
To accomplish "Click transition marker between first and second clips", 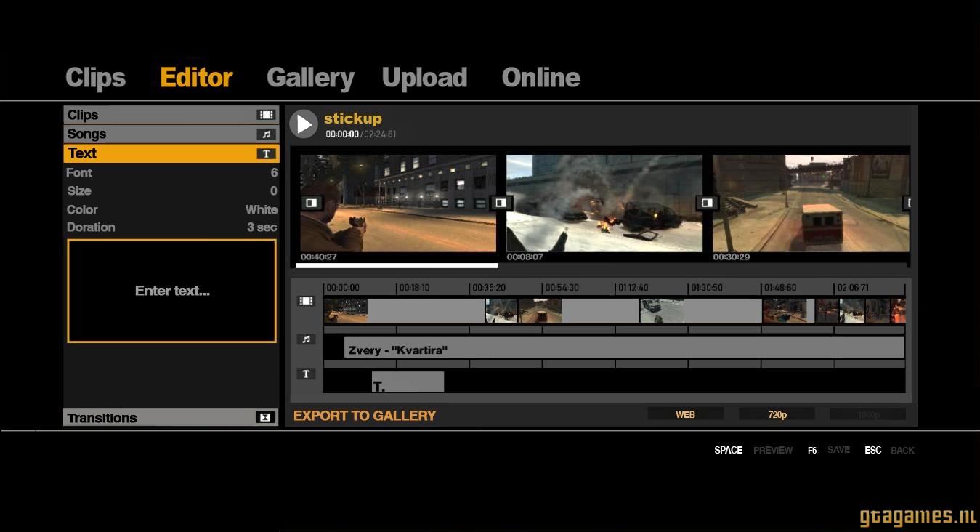I will (x=501, y=203).
